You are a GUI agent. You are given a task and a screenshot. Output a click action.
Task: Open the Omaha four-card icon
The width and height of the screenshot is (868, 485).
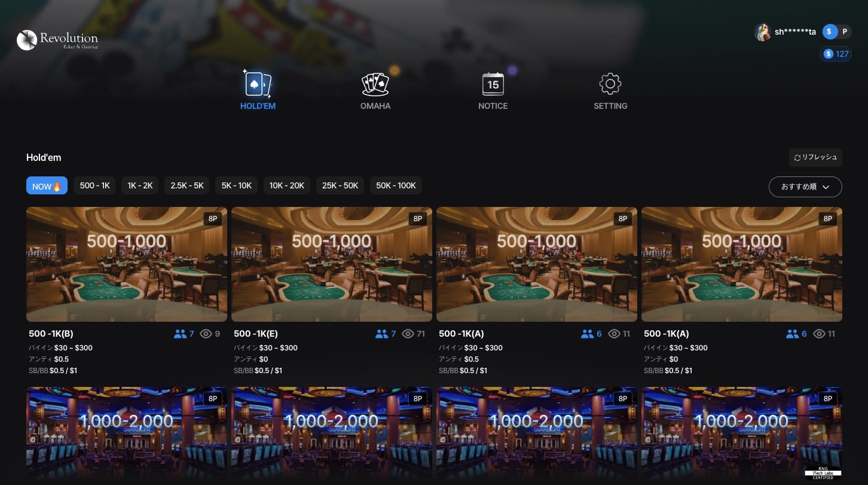coord(375,84)
